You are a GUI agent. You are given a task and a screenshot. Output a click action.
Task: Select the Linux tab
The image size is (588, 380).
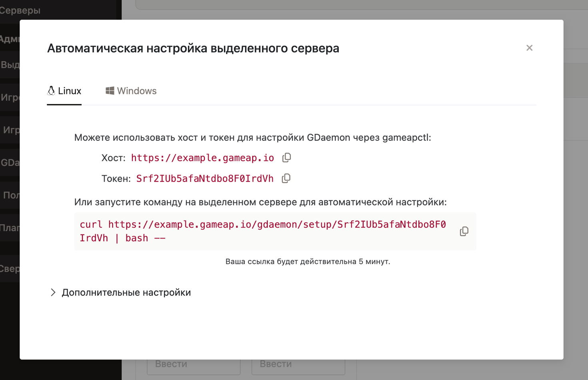(x=64, y=91)
